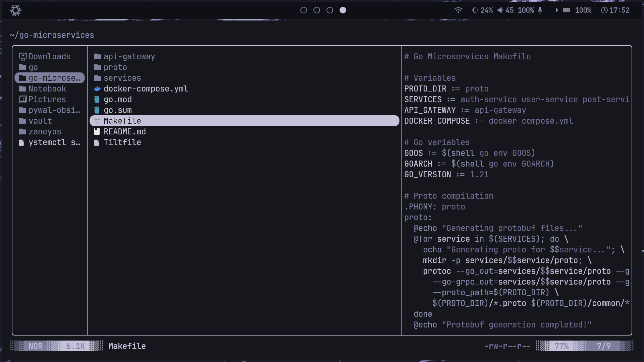Click the services folder icon
This screenshot has height=362, width=644.
pyautogui.click(x=98, y=78)
